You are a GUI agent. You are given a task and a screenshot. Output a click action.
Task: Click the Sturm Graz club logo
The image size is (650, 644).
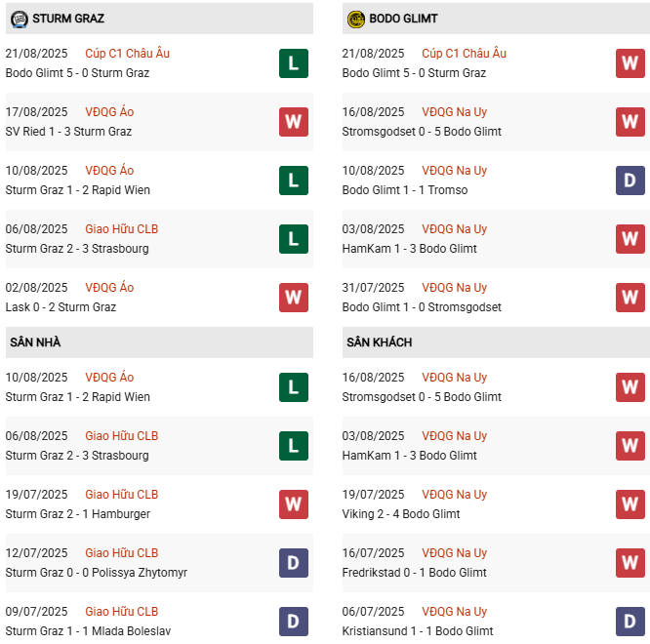coord(18,19)
